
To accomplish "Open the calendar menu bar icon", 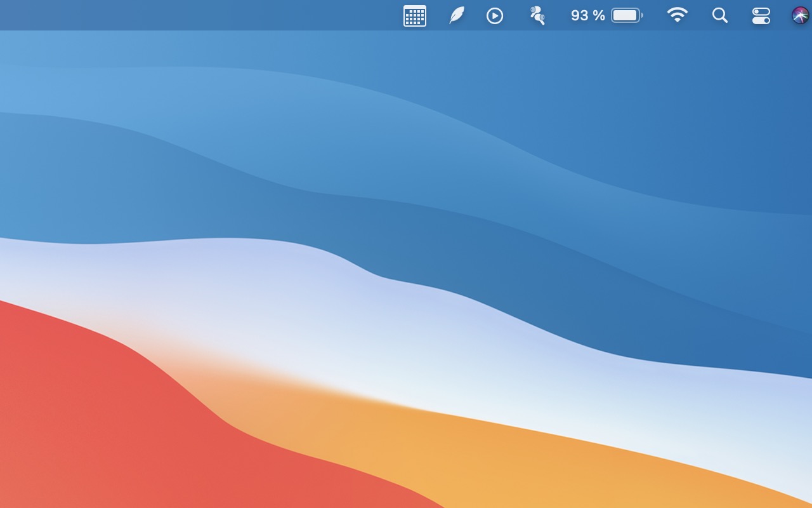I will (414, 16).
